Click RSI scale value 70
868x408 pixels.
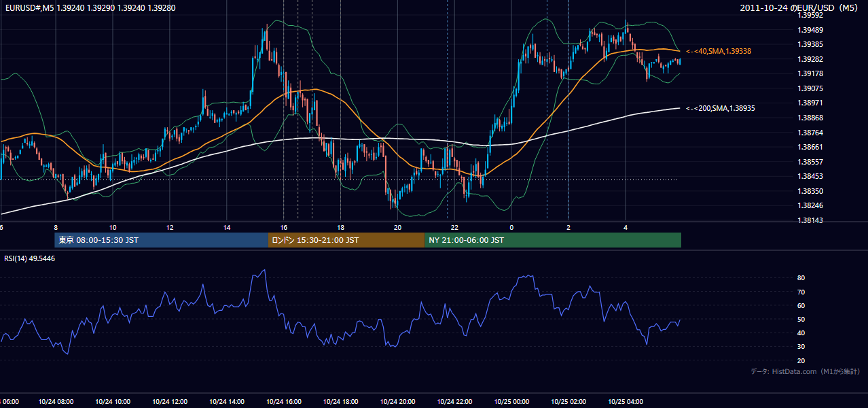[x=801, y=292]
